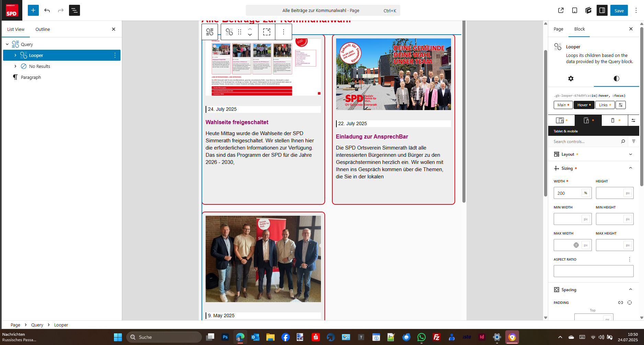Toggle the settings sidebar panel
The width and height of the screenshot is (644, 345).
point(602,10)
